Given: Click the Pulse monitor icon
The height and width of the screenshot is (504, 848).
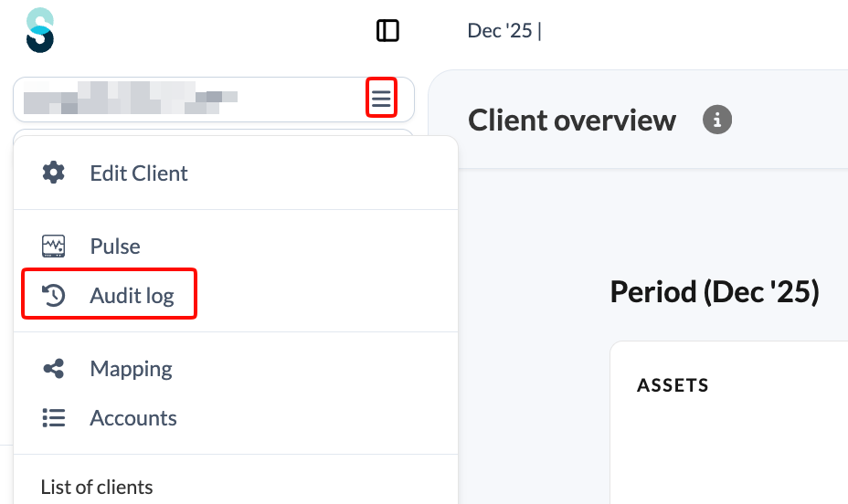Looking at the screenshot, I should click(x=54, y=246).
